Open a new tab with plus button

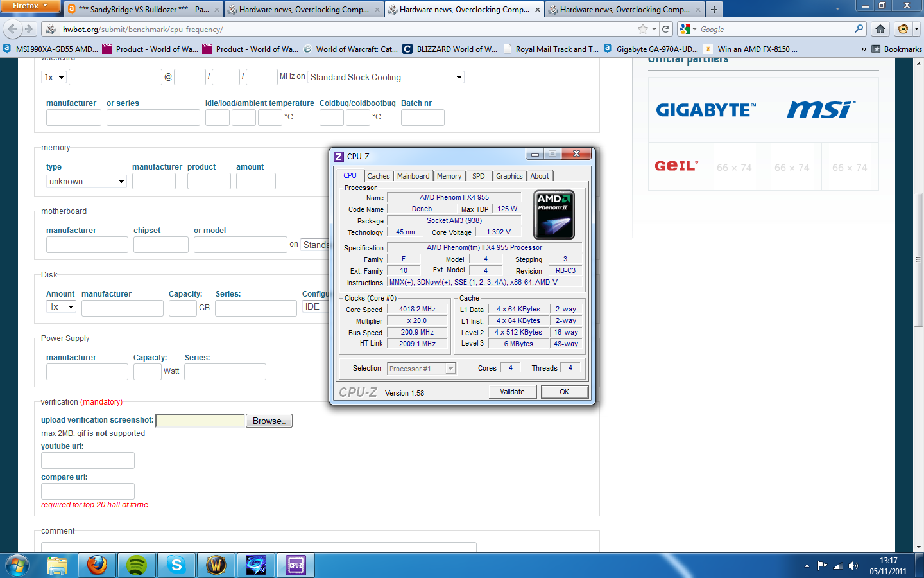pyautogui.click(x=714, y=10)
